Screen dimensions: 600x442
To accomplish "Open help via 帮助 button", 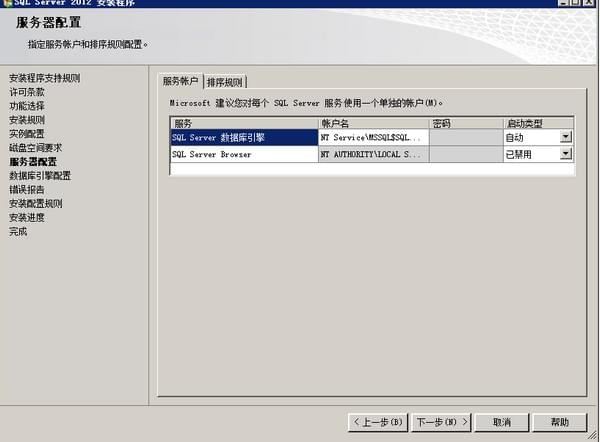I will 559,422.
